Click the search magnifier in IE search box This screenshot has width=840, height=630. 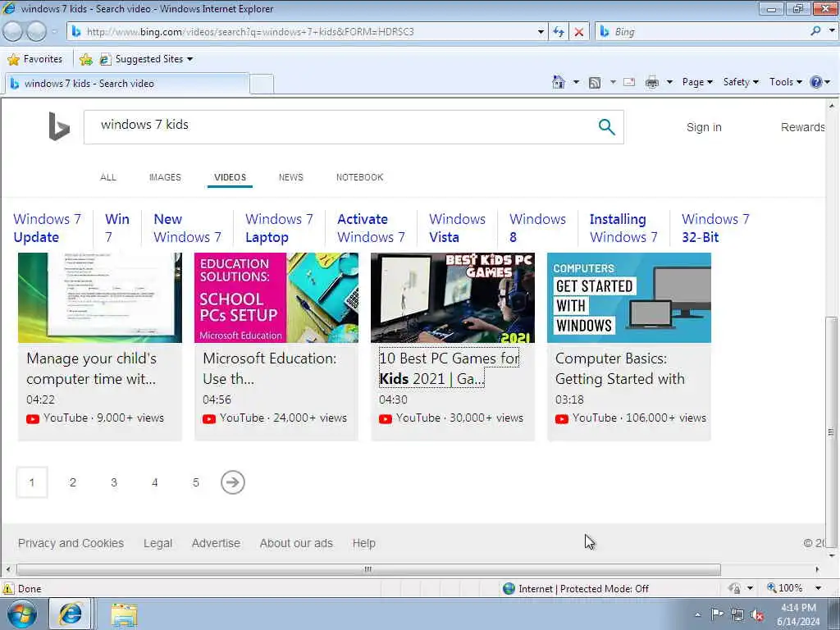tap(815, 31)
